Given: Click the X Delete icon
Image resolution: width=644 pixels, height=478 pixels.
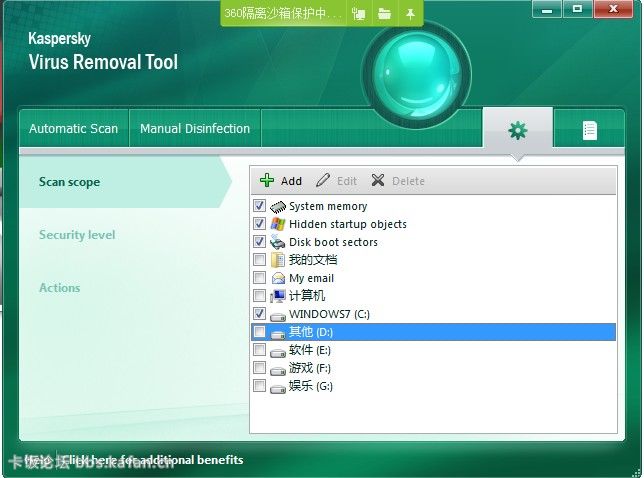Looking at the screenshot, I should 378,180.
